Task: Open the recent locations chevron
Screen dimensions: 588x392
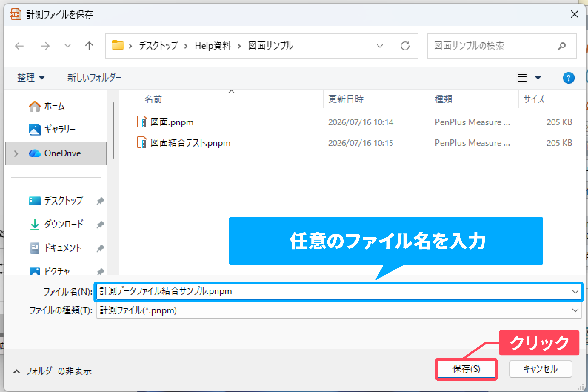Action: [x=68, y=46]
